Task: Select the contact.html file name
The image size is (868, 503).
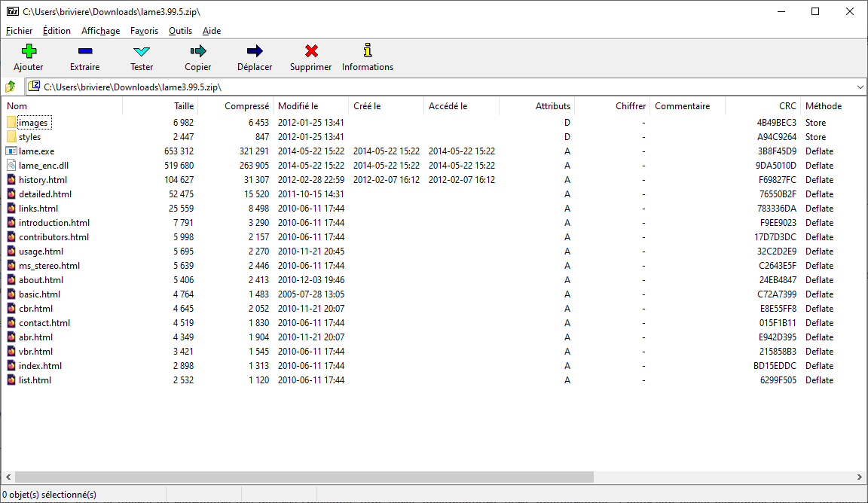Action: [x=44, y=323]
